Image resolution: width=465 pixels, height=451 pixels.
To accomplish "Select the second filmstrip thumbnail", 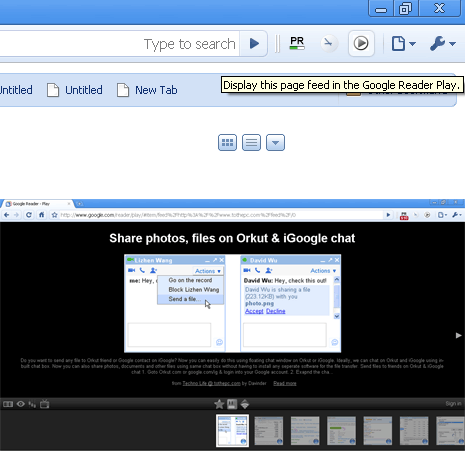I will (269, 430).
